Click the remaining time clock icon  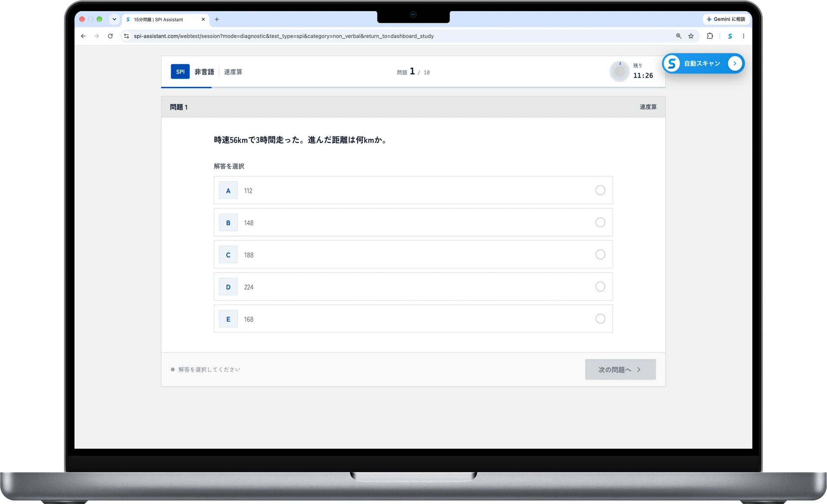(619, 71)
